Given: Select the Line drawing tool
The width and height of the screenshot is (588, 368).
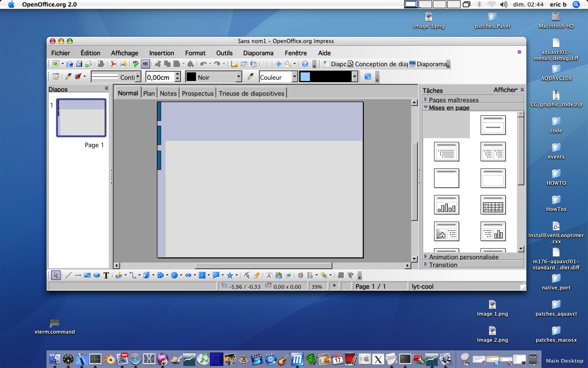Looking at the screenshot, I should (68, 275).
